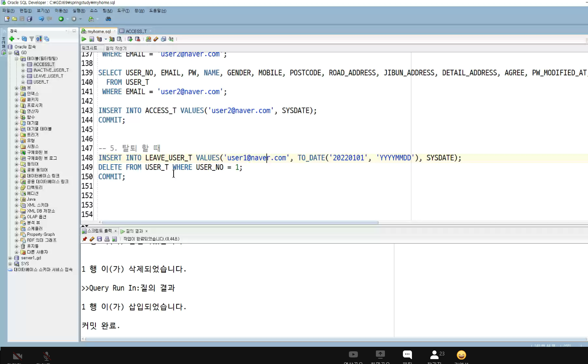This screenshot has height=364, width=588.
Task: Toggle schema browser icon in connections toolbar
Action: pyautogui.click(x=39, y=39)
